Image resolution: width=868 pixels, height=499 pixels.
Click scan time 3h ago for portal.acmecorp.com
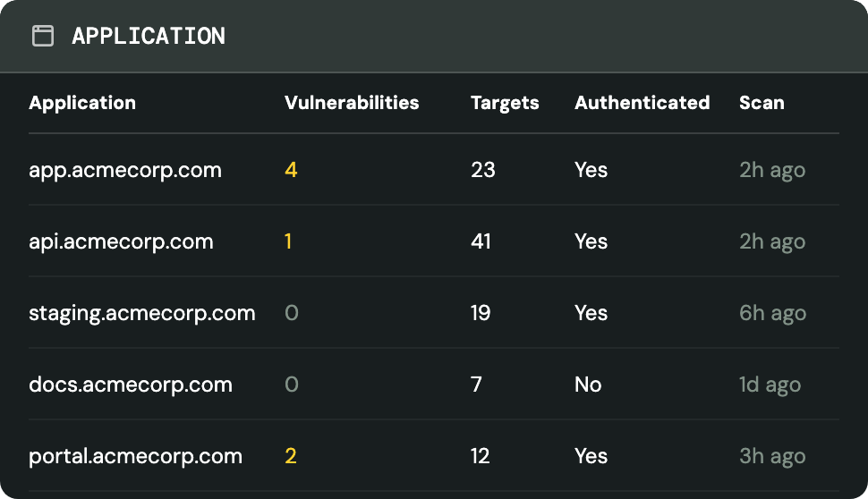click(772, 456)
